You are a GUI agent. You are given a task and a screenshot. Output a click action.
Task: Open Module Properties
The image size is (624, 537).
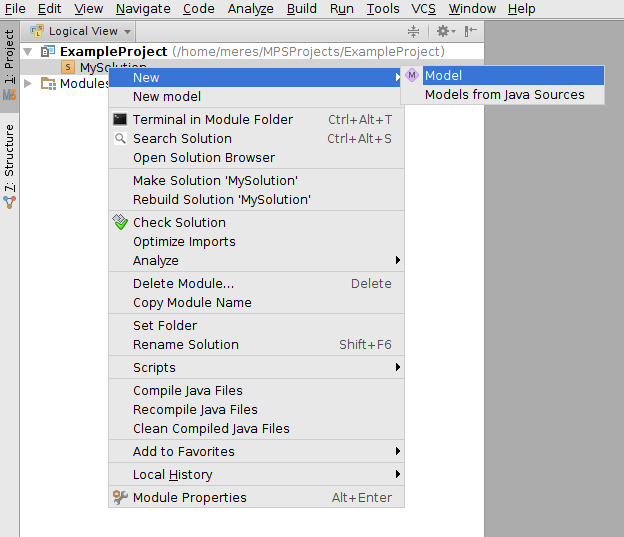(x=256, y=498)
